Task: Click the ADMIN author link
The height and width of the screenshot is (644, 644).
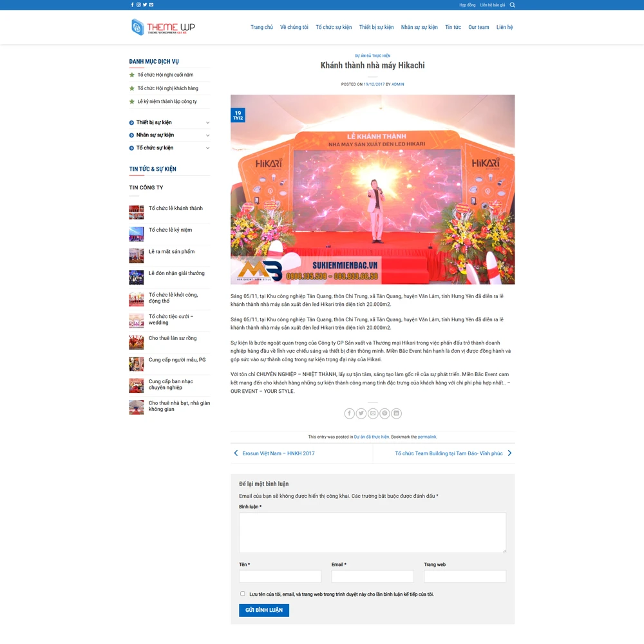Action: (x=397, y=84)
